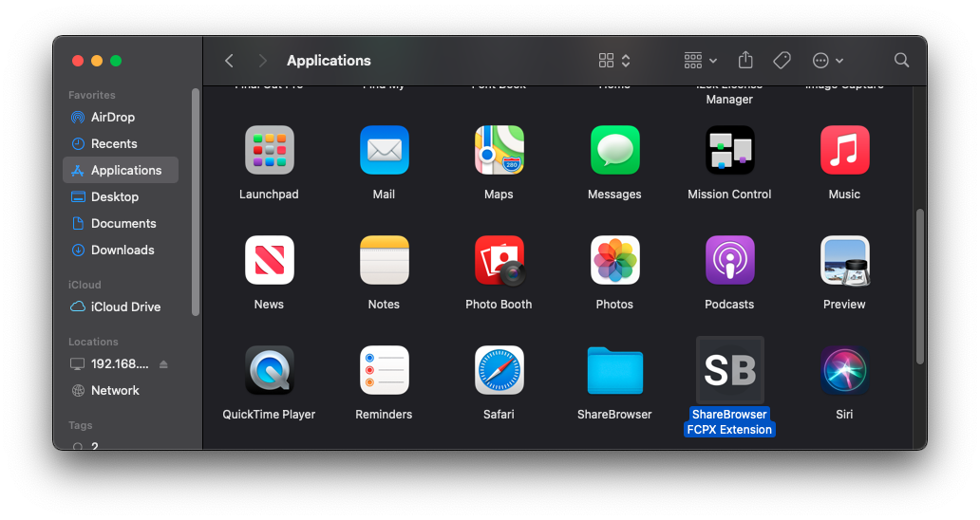The image size is (980, 520).
Task: Open the group-by options dropdown
Action: (x=700, y=60)
